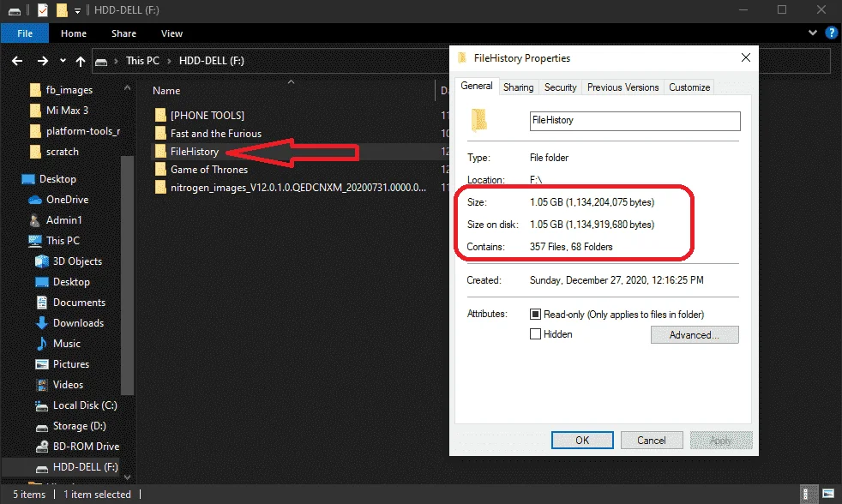Select Local Disk (C:) drive
This screenshot has width=842, height=504.
coord(85,405)
